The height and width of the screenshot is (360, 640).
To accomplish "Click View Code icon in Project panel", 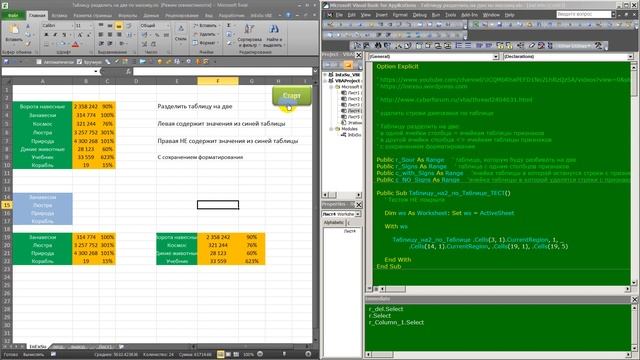I will click(327, 65).
